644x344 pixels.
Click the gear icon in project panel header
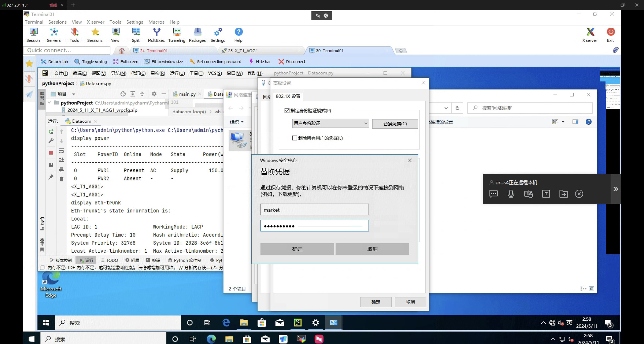tap(154, 94)
